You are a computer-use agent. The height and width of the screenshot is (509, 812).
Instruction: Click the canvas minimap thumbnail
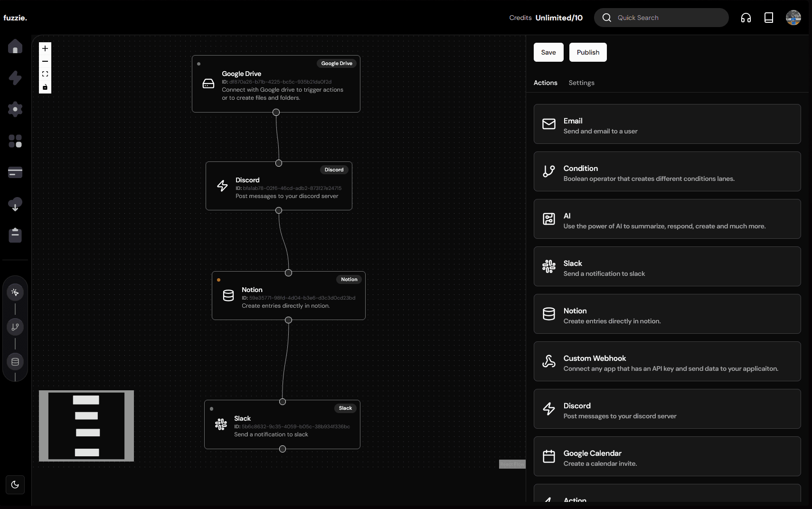(x=86, y=426)
